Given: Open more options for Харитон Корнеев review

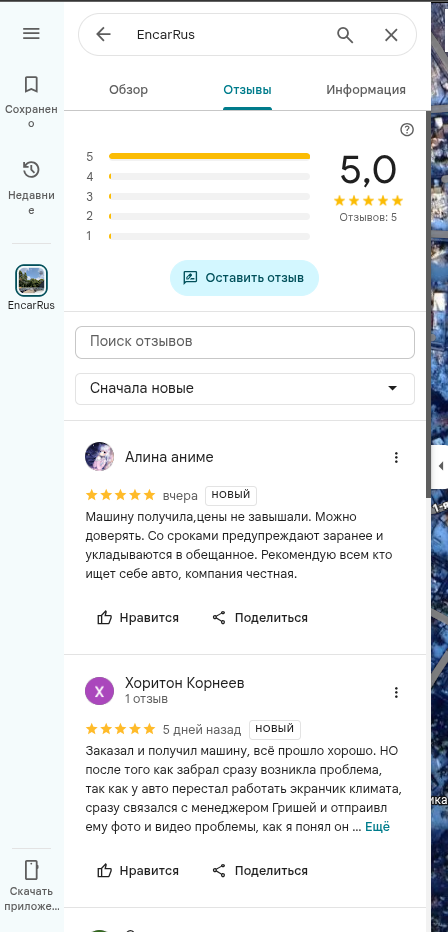Looking at the screenshot, I should click(396, 692).
